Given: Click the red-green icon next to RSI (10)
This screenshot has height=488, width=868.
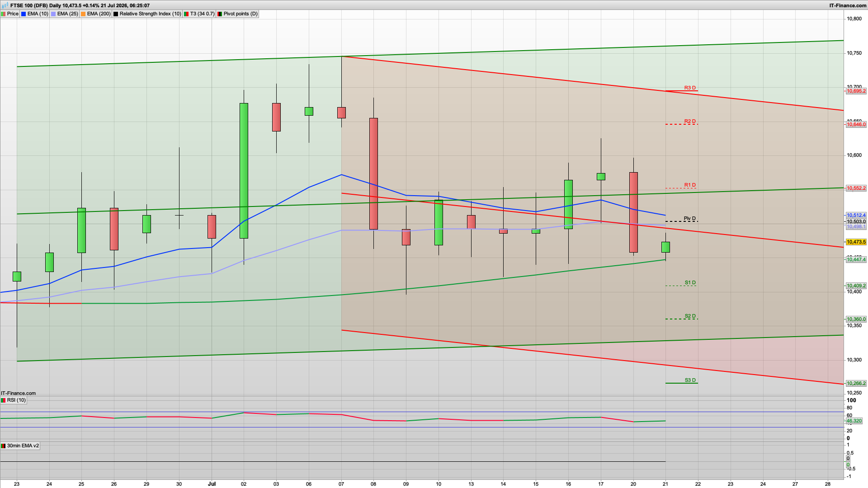Looking at the screenshot, I should tap(4, 400).
